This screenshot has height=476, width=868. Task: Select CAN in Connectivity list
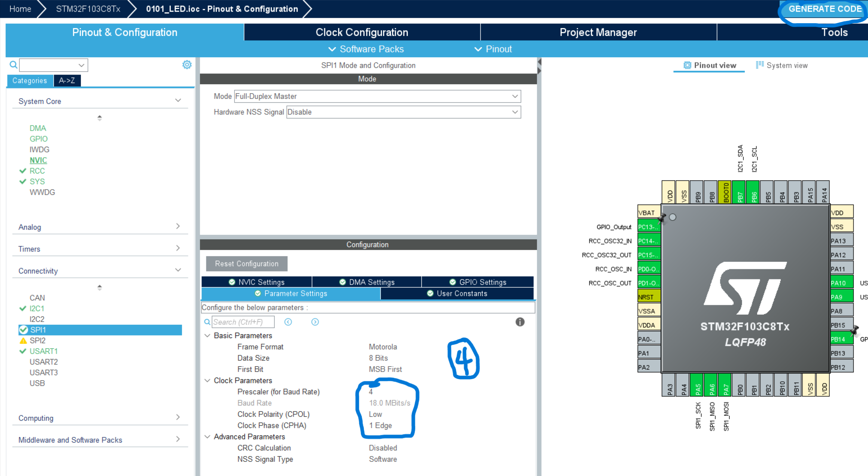[37, 298]
